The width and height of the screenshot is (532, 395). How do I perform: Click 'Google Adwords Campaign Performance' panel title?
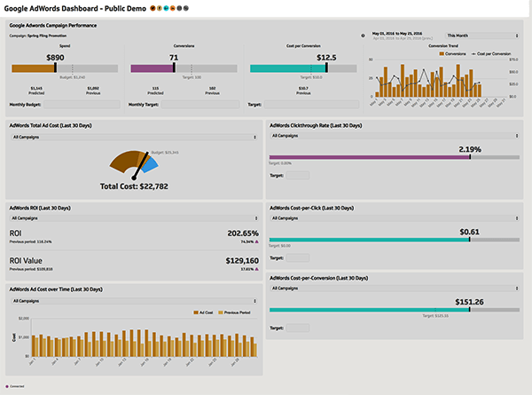tap(53, 26)
